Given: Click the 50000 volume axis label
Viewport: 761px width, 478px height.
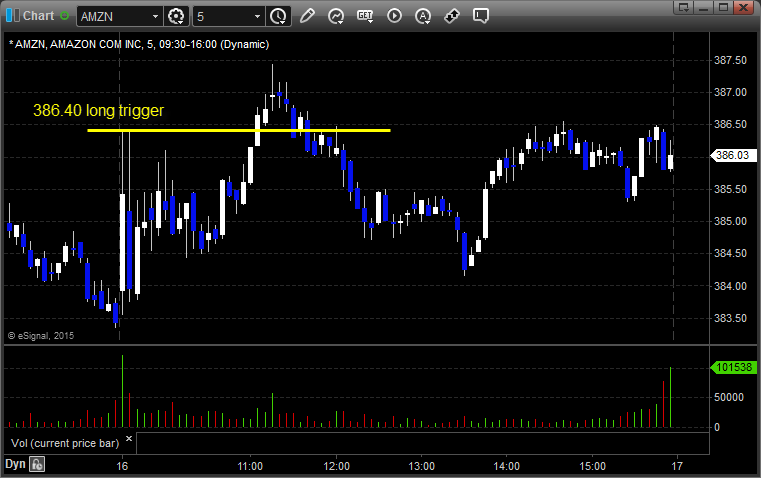Looking at the screenshot, I should (x=729, y=397).
